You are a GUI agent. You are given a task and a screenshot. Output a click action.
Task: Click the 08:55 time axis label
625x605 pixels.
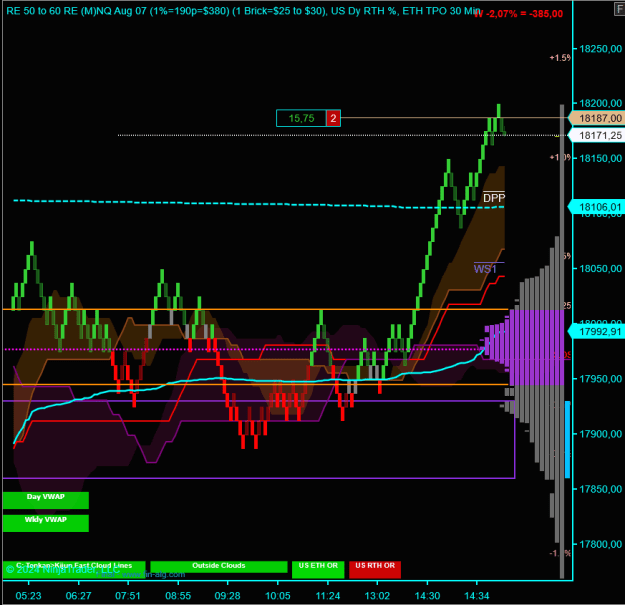pyautogui.click(x=178, y=596)
